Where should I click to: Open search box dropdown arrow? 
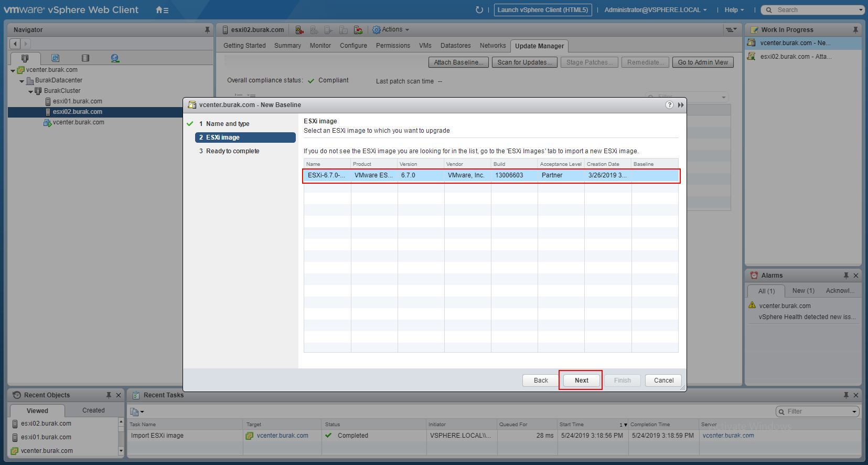click(861, 10)
